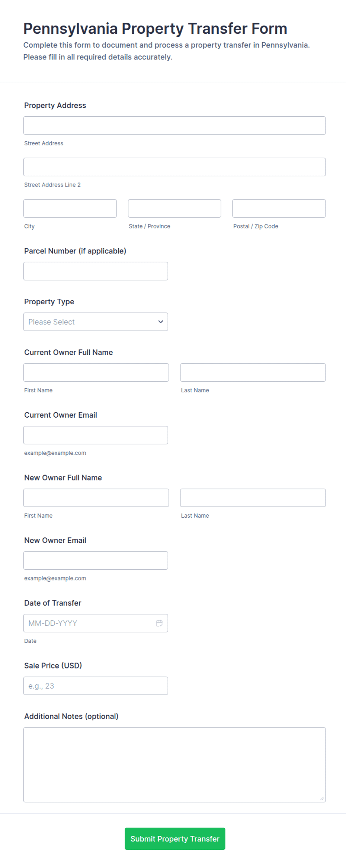Focus the Postal / Zip Code field
346x868 pixels.
279,208
